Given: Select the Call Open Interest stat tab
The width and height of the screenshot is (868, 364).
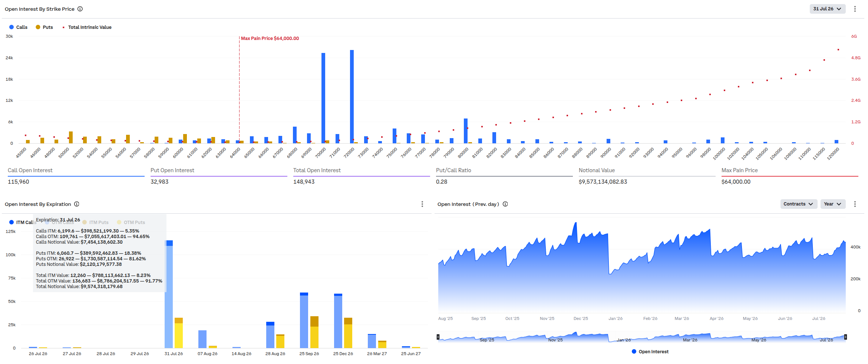Looking at the screenshot, I should tap(76, 176).
